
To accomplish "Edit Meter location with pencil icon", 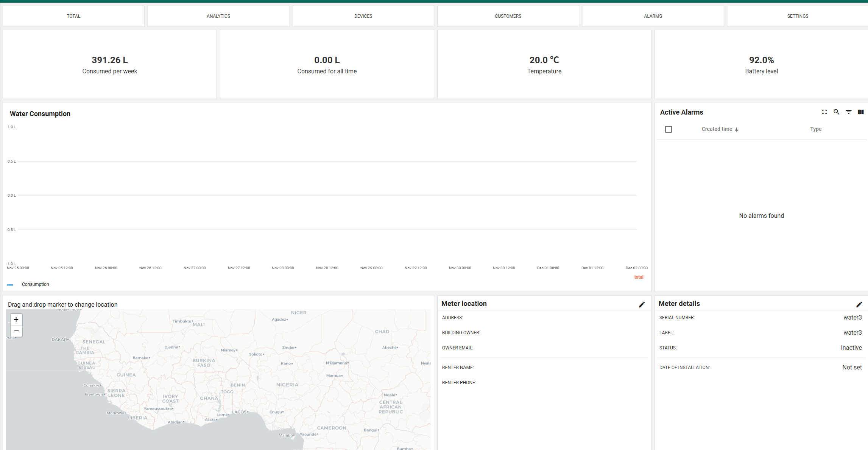I will (642, 304).
